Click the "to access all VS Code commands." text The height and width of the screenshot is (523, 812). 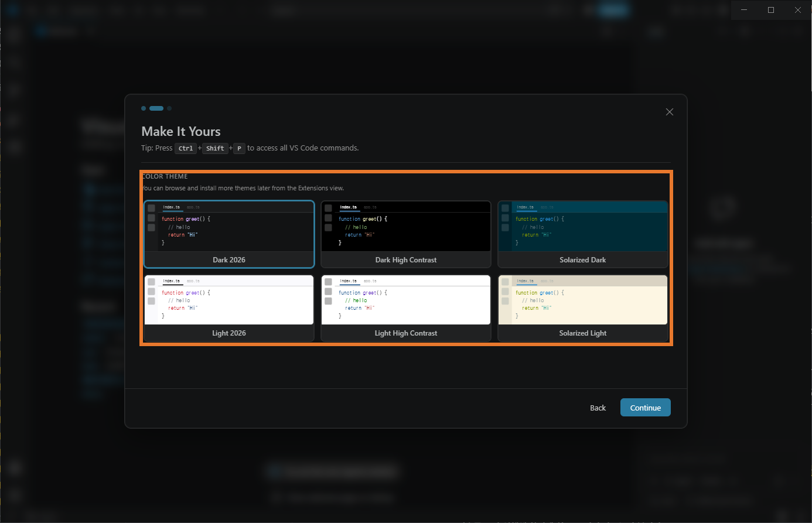[x=303, y=148]
